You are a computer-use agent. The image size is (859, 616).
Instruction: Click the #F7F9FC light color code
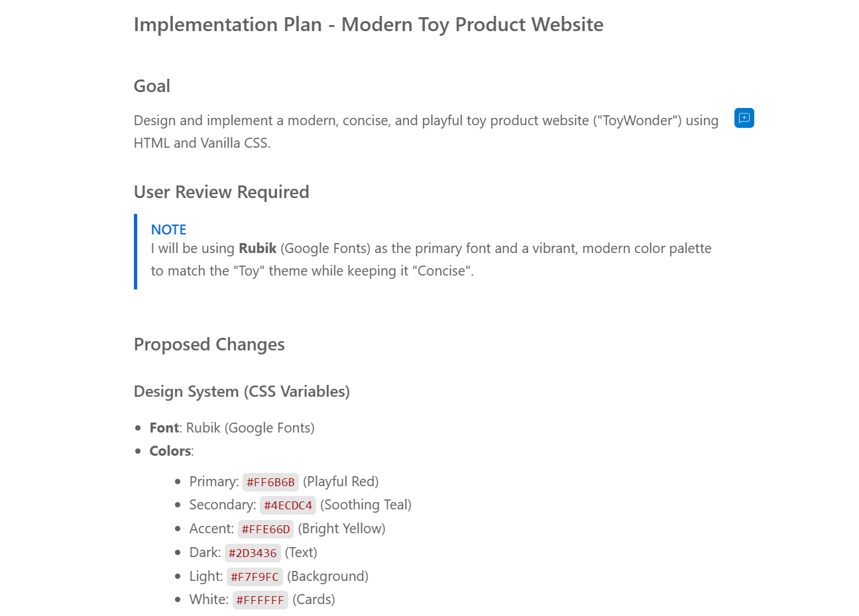255,577
